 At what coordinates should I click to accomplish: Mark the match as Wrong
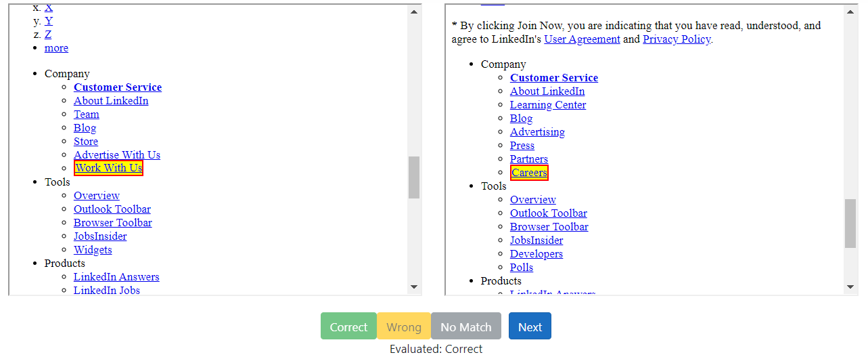click(404, 327)
